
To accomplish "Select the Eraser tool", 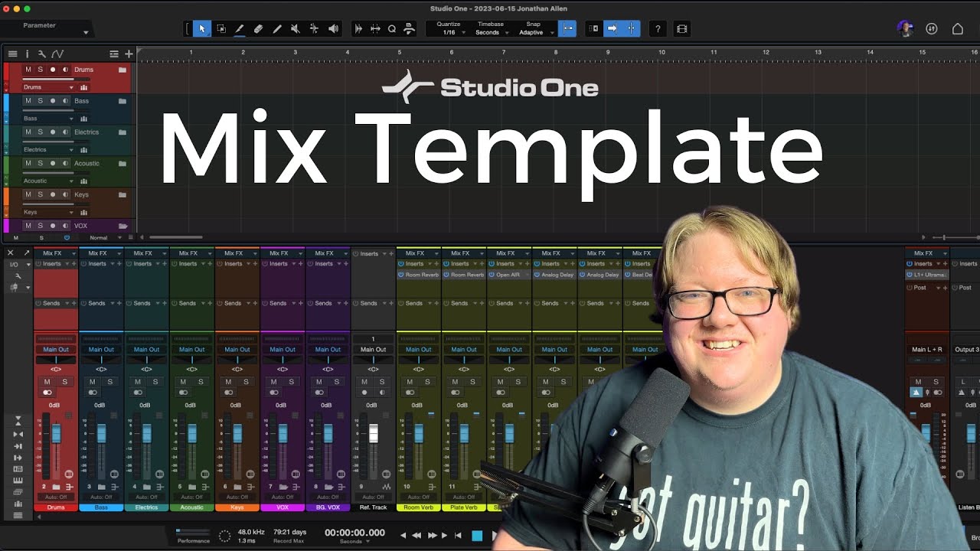I will pos(258,29).
